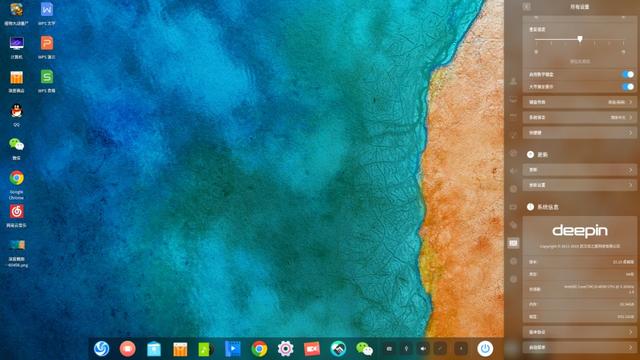Go to Sound in the settings sidebar
640x360 pixels.
513,171
